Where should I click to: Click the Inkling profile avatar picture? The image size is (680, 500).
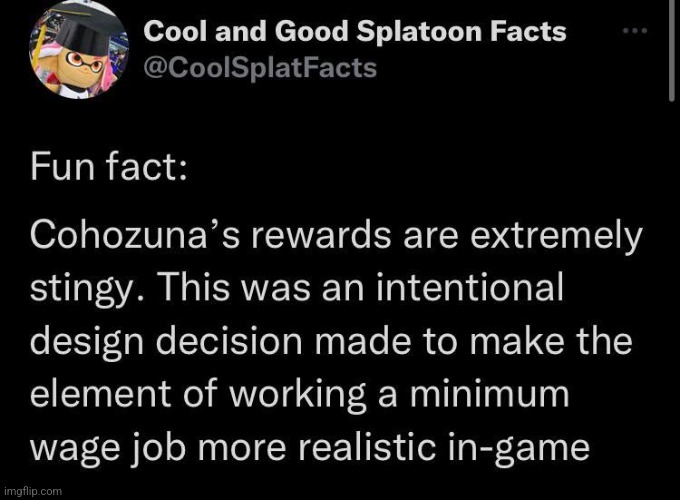click(79, 50)
